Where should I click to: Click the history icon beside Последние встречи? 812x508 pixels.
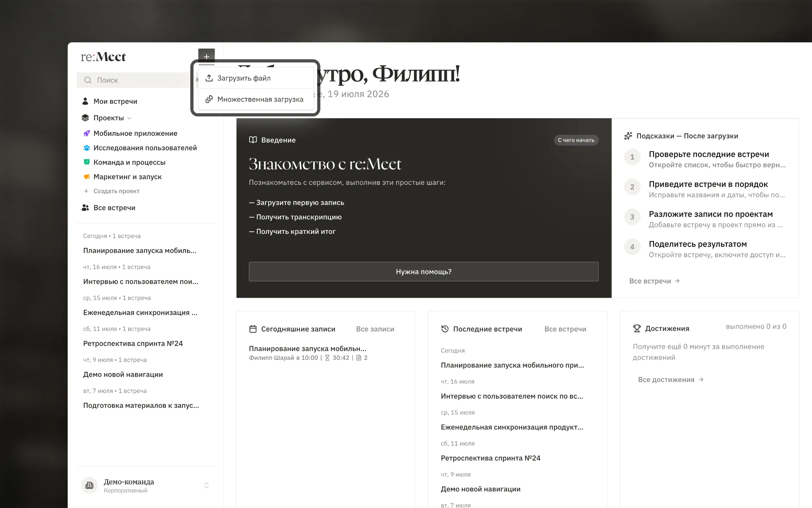445,329
